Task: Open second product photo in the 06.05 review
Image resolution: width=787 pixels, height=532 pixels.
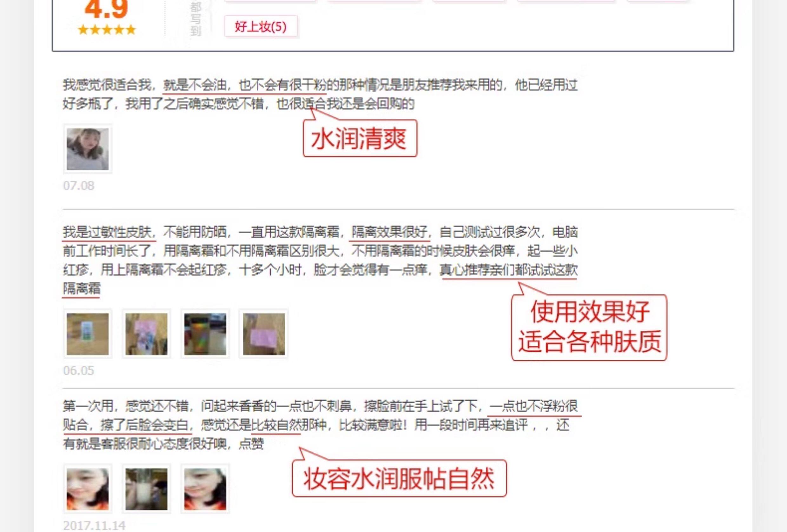Action: coord(146,334)
